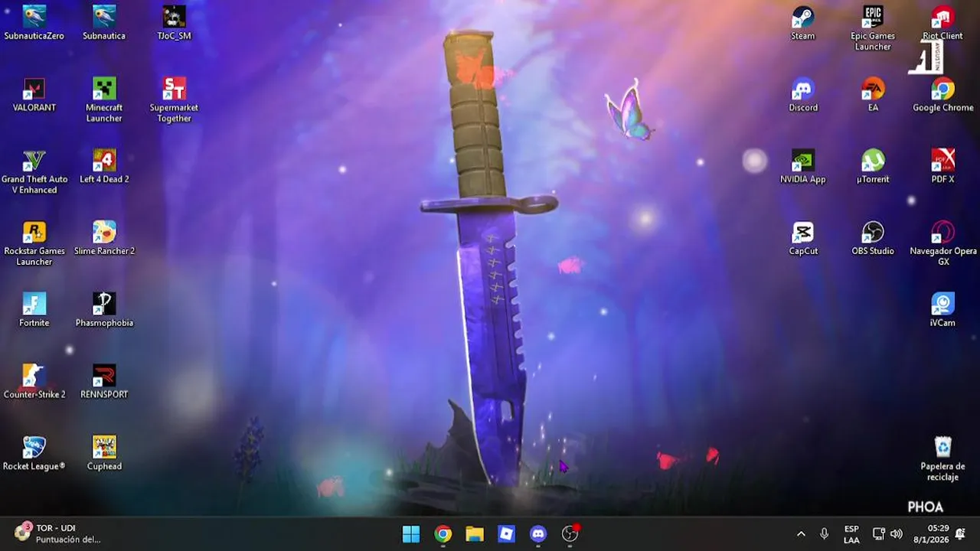Open Roblox from the taskbar

click(507, 534)
